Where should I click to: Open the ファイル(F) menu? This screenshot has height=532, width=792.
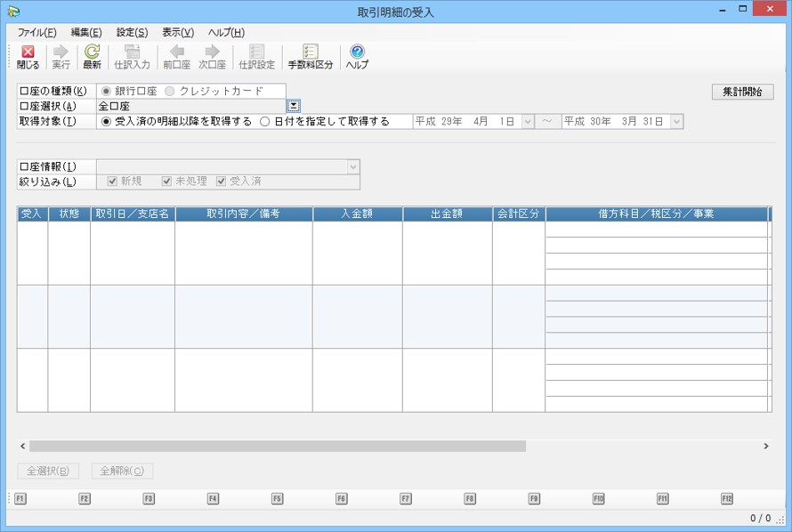pyautogui.click(x=36, y=32)
